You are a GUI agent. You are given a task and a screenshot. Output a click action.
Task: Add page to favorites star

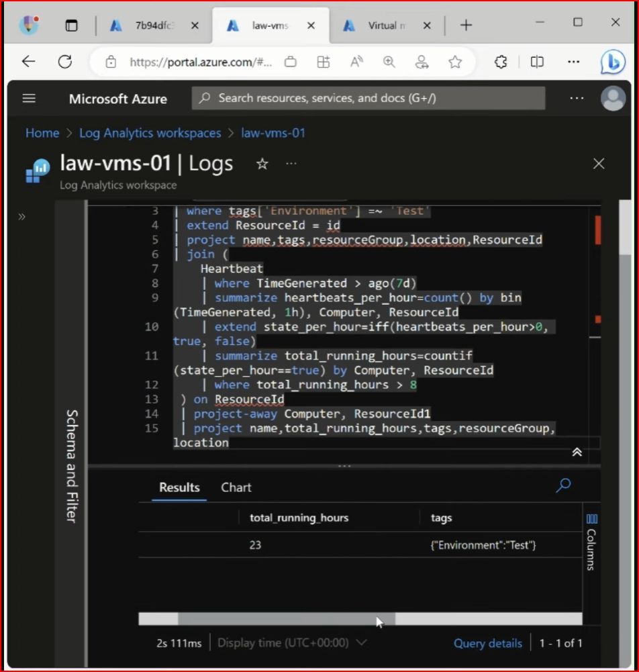(x=455, y=62)
